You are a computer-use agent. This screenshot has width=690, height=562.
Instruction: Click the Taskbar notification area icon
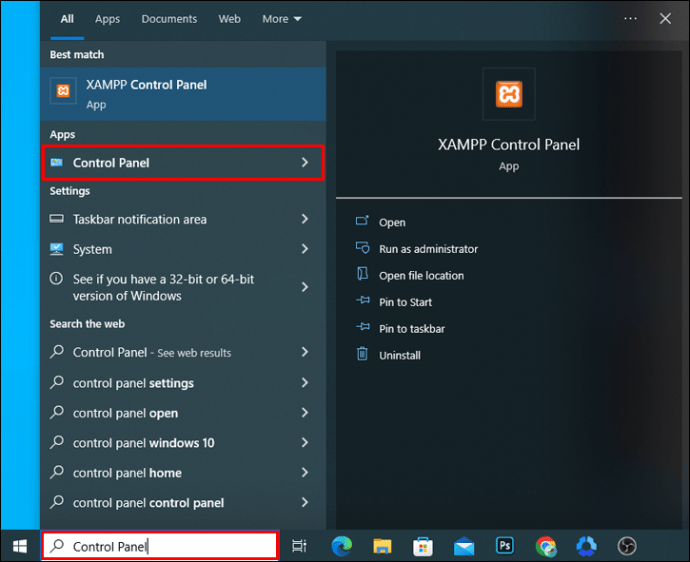[x=56, y=219]
